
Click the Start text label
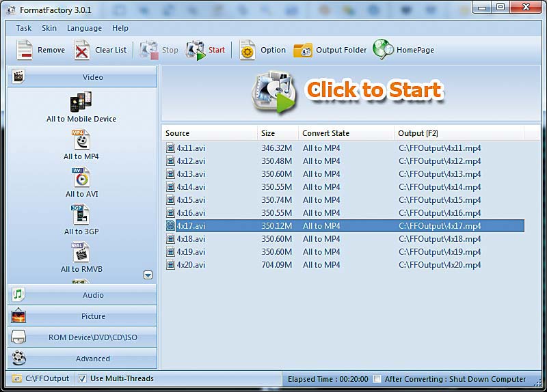coord(217,50)
